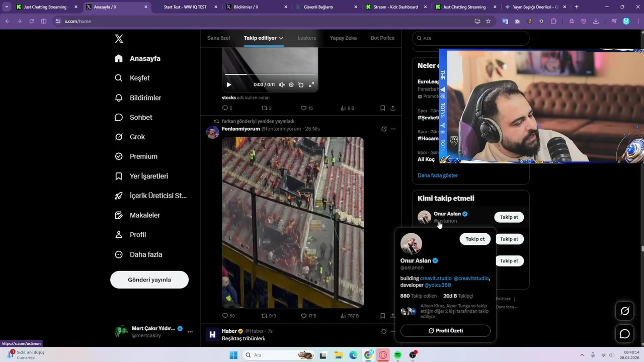This screenshot has width=644, height=362.
Task: Repost the stocks post showing 2 reposts
Action: [x=266, y=108]
